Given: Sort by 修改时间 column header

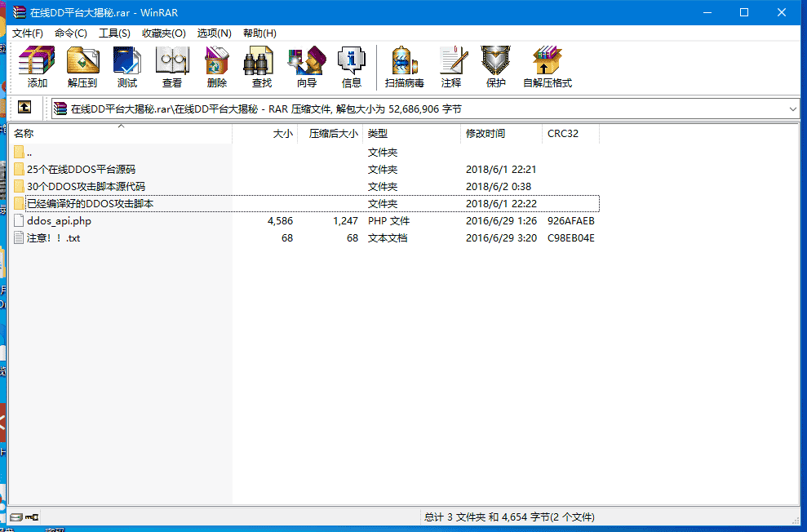Looking at the screenshot, I should [486, 134].
